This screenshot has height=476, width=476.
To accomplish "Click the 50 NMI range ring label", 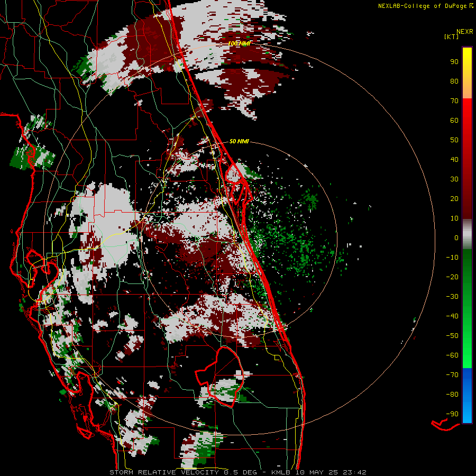I will coord(239,141).
